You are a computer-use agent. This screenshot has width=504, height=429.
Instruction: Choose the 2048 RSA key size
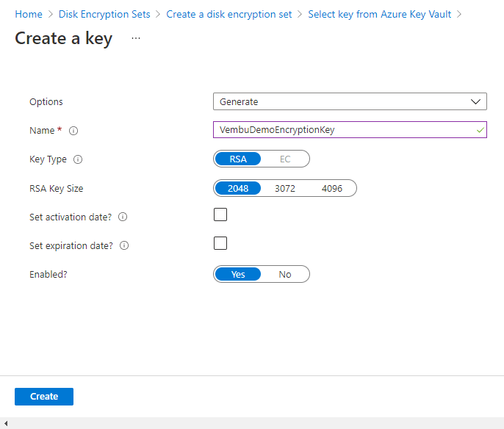(x=238, y=189)
